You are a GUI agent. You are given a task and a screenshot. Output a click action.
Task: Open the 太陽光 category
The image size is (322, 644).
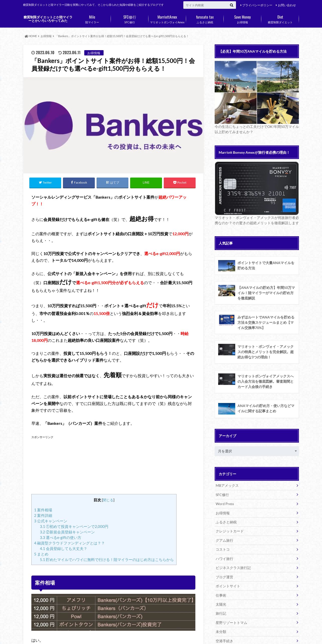coord(257,605)
